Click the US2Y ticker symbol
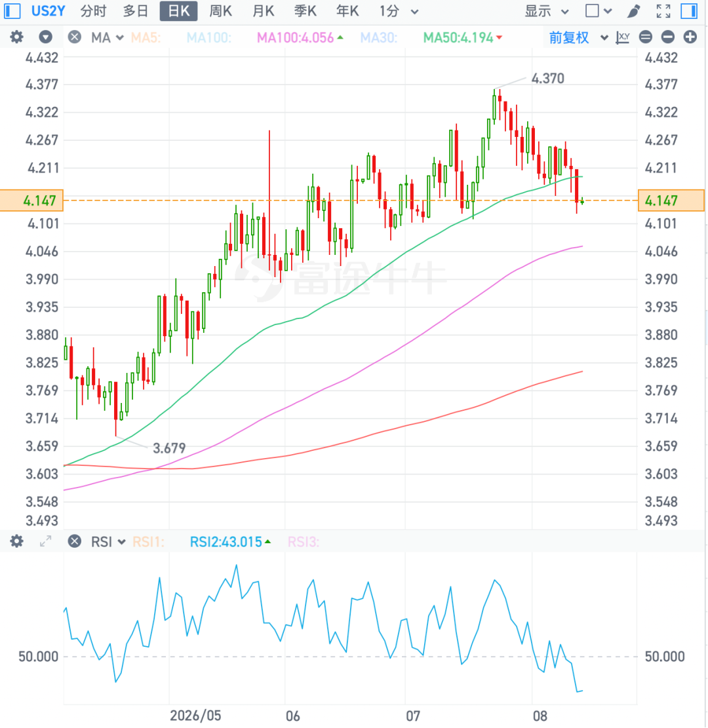Image resolution: width=708 pixels, height=728 pixels. (49, 11)
